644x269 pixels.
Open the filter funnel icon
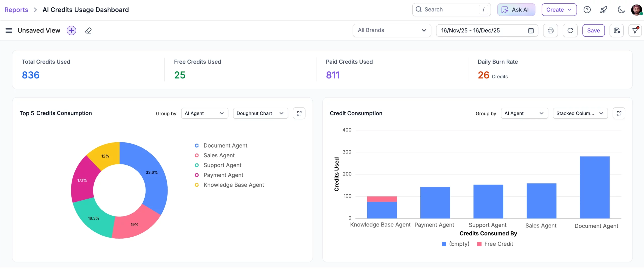tap(635, 30)
